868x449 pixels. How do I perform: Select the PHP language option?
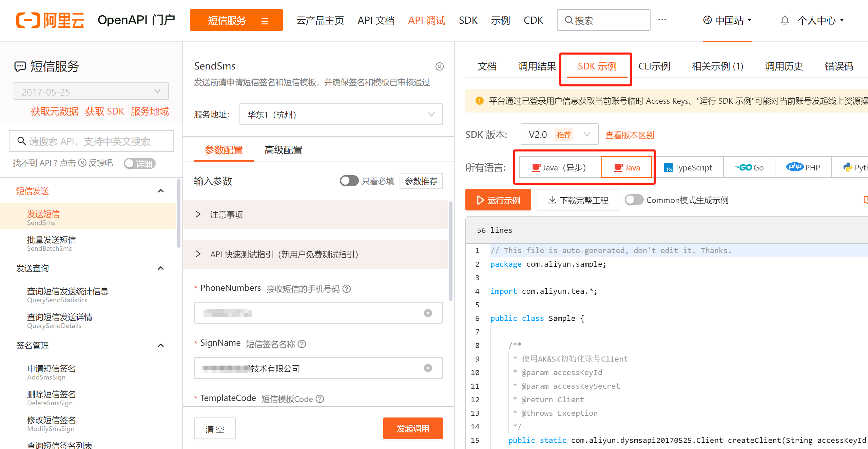(803, 167)
